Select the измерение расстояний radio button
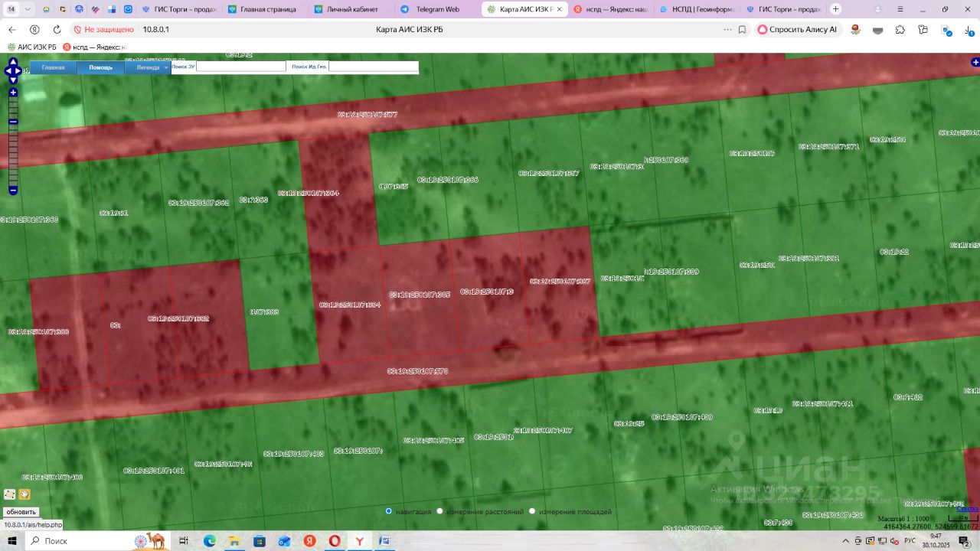 click(x=440, y=511)
